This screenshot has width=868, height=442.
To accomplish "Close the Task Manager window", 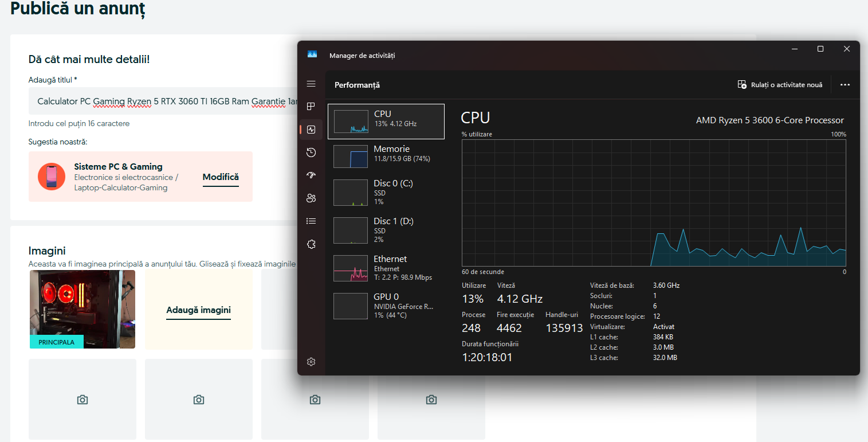I will [847, 49].
